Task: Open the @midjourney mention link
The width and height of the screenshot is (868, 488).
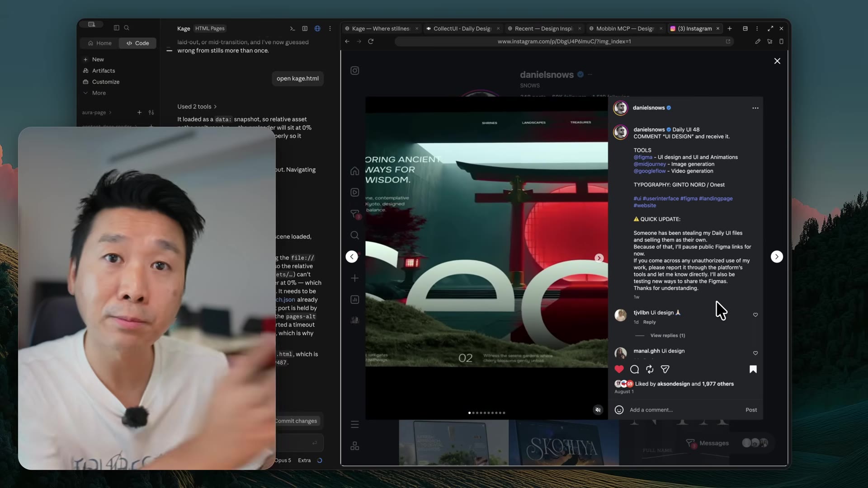Action: click(650, 164)
